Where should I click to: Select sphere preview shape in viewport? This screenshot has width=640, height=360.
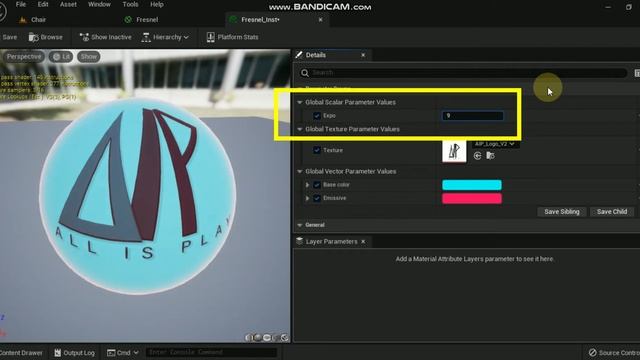(x=258, y=338)
